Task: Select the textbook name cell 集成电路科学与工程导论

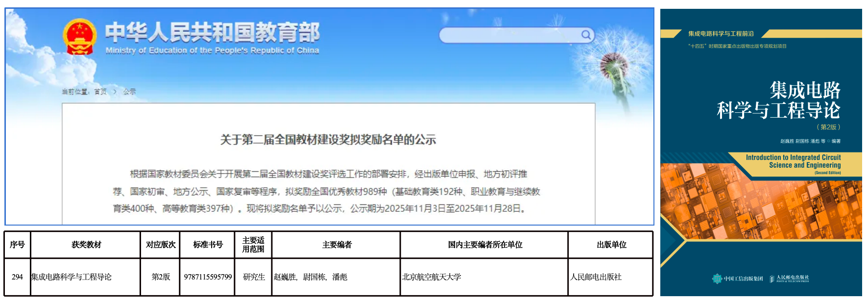Action: 72,277
